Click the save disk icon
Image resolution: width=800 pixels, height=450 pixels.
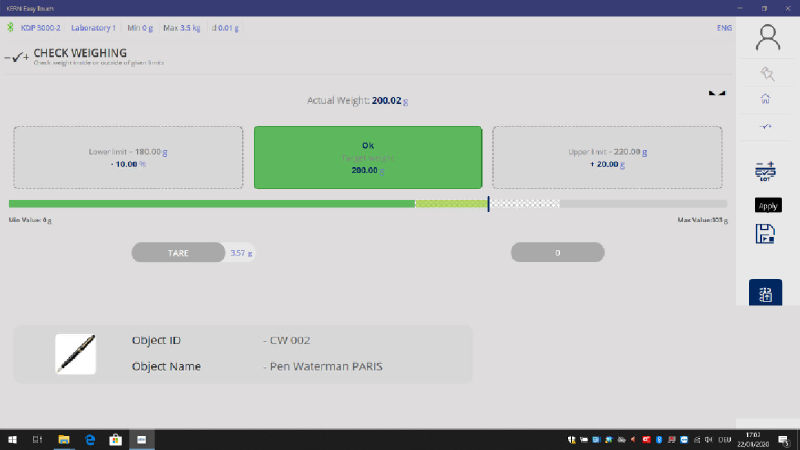(x=766, y=234)
